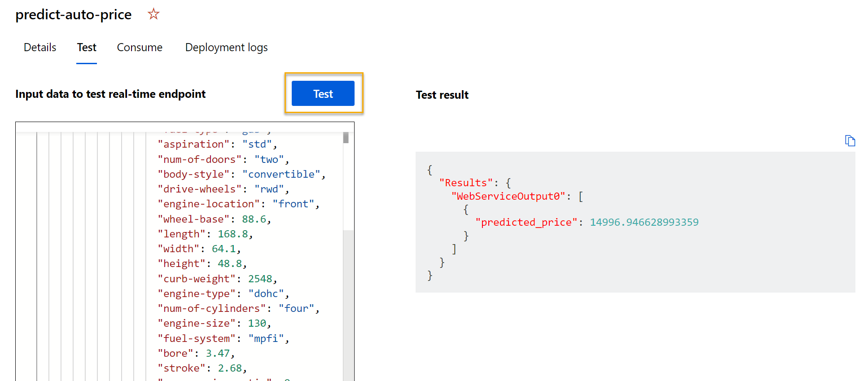868x381 pixels.
Task: Click the "stroke" value 2.68
Action: 230,368
